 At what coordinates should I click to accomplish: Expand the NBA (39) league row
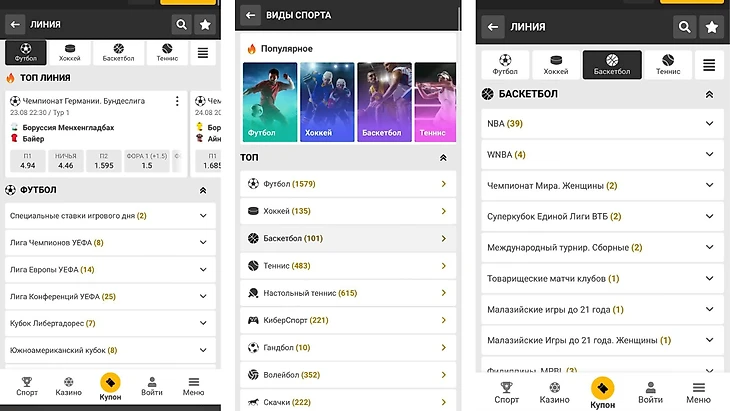coord(602,123)
